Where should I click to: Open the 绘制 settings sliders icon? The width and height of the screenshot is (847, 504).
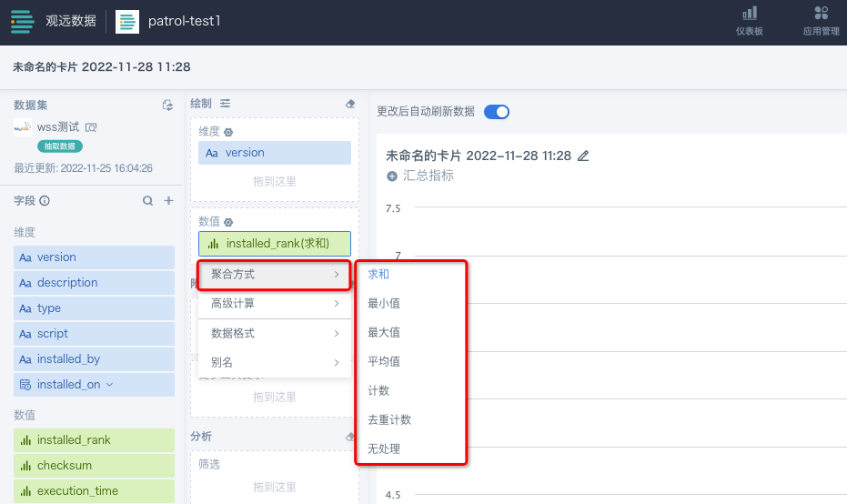pos(225,104)
